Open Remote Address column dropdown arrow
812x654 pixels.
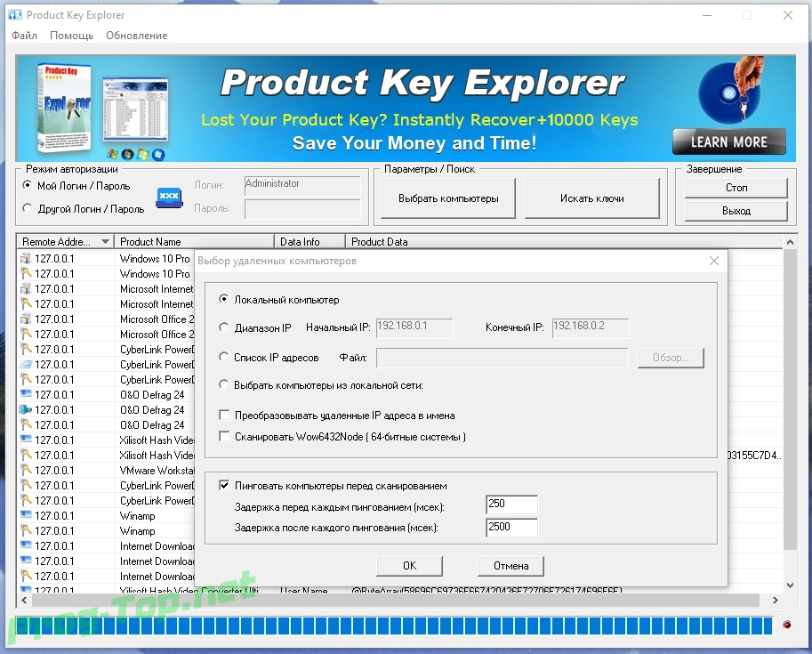pos(105,242)
